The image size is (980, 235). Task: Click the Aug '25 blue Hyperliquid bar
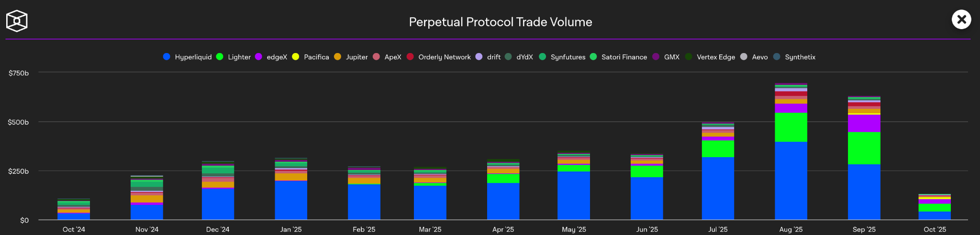(791, 181)
